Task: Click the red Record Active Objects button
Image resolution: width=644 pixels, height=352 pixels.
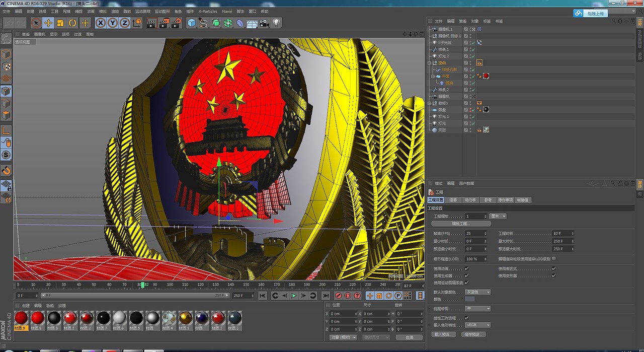Action: [x=338, y=296]
